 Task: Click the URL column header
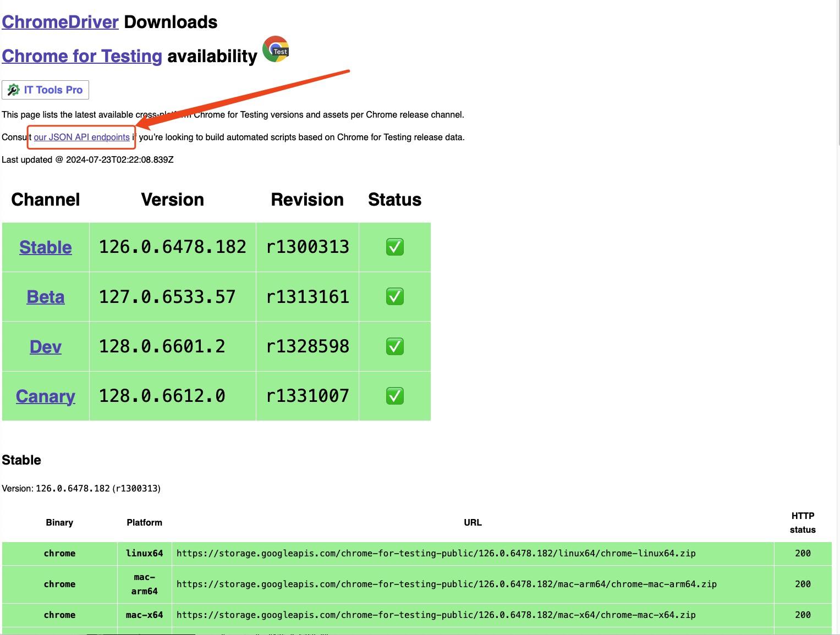[x=473, y=523]
